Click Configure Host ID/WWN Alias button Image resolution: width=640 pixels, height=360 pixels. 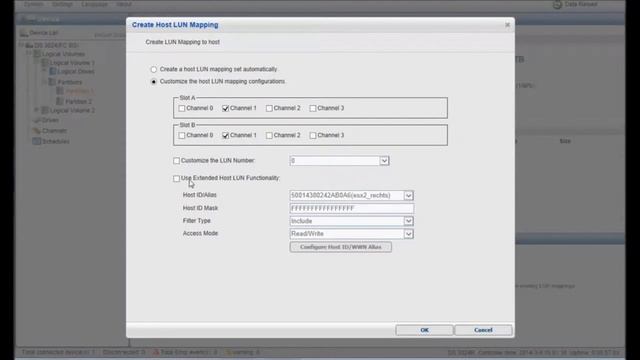click(x=341, y=247)
